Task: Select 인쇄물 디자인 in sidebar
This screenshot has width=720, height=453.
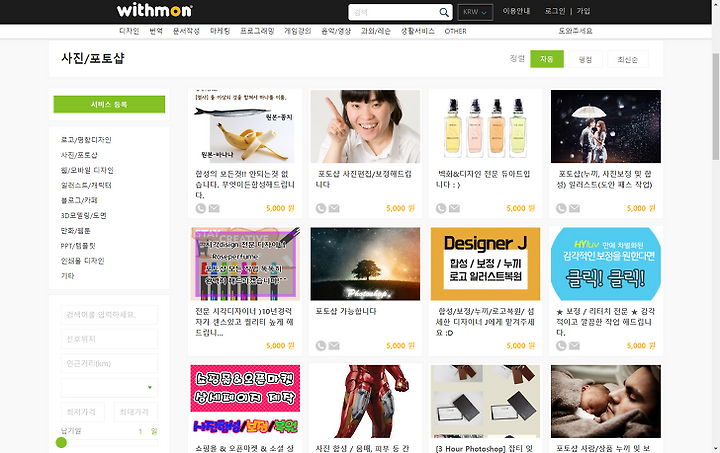Action: 83,261
